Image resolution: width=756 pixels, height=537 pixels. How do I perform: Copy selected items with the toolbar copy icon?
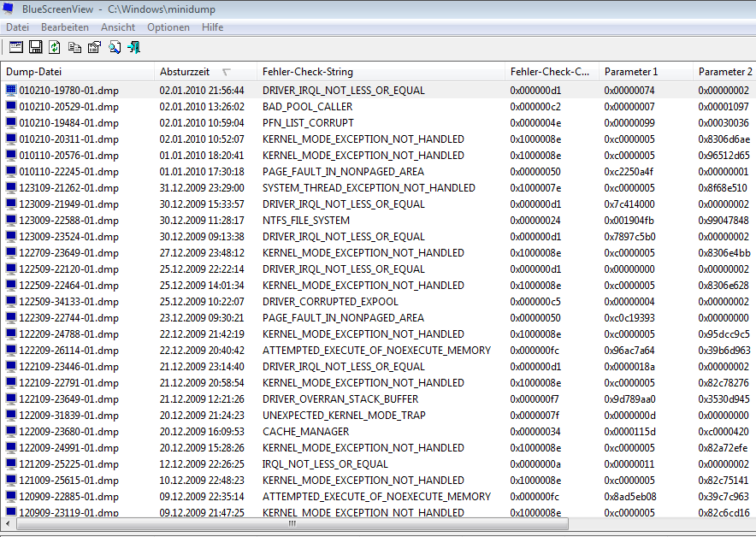(x=74, y=47)
